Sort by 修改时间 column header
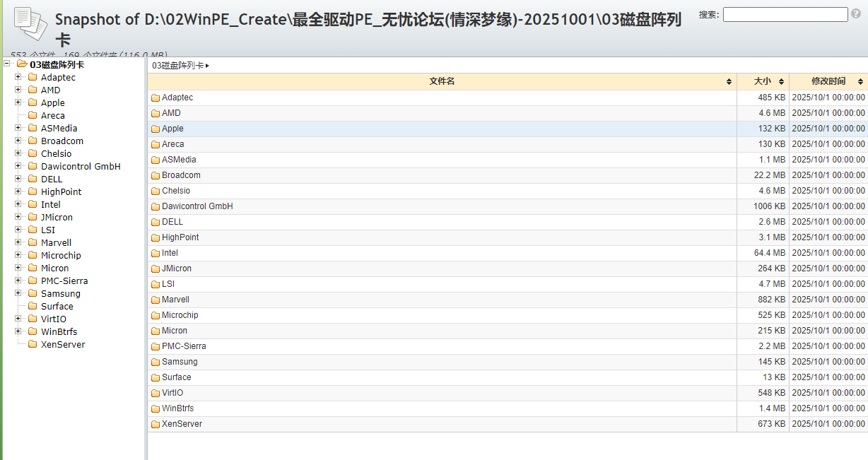This screenshot has width=868, height=460. click(828, 81)
